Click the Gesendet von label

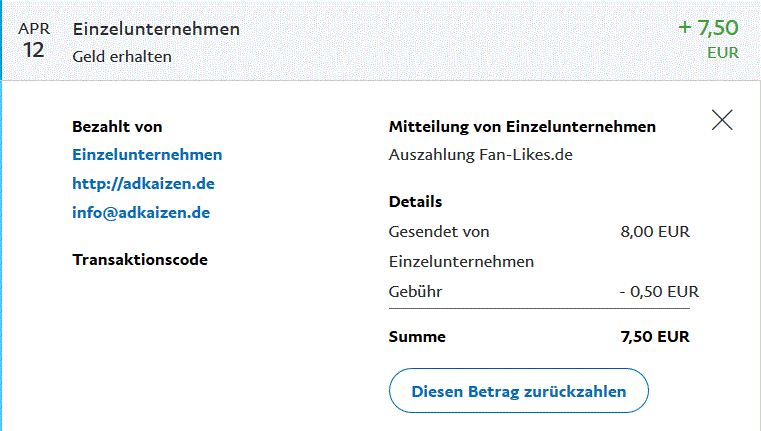[438, 232]
